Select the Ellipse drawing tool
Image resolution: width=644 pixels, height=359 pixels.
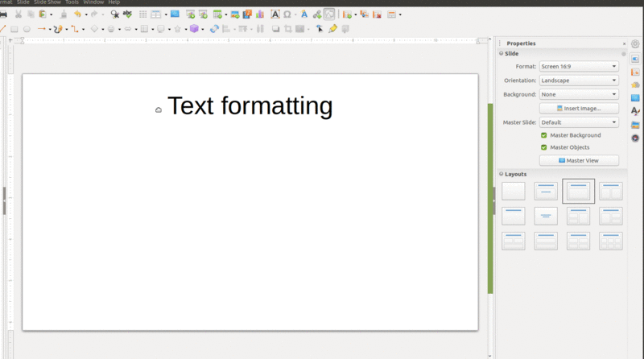pos(27,29)
